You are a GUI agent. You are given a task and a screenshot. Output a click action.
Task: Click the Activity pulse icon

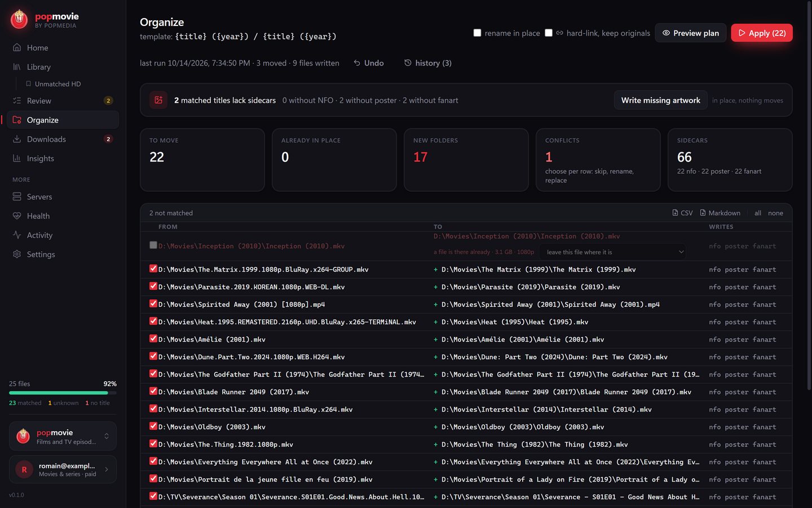[17, 235]
